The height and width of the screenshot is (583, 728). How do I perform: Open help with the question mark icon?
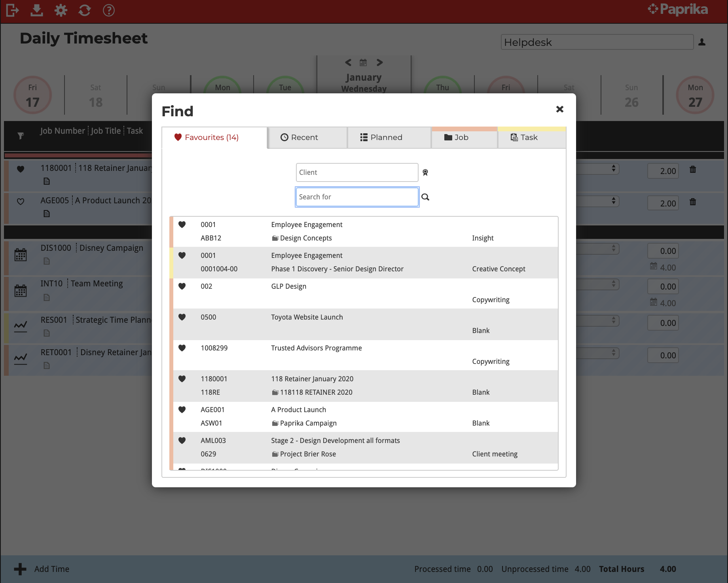109,10
